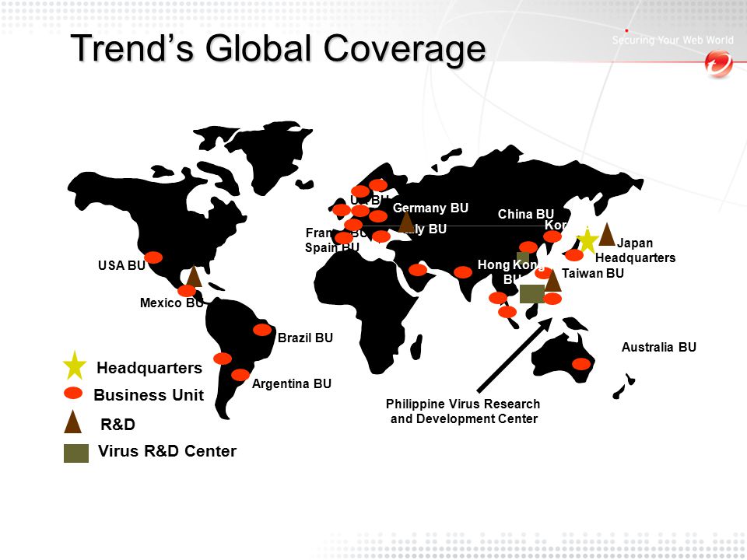Click red marker on South America's west coast
Viewport: 747px width, 560px height.
pos(223,359)
